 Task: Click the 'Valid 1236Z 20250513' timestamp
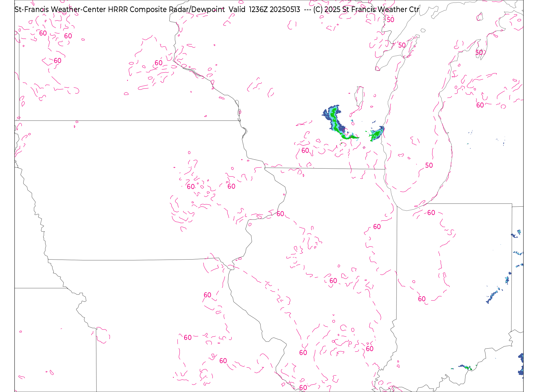264,10
